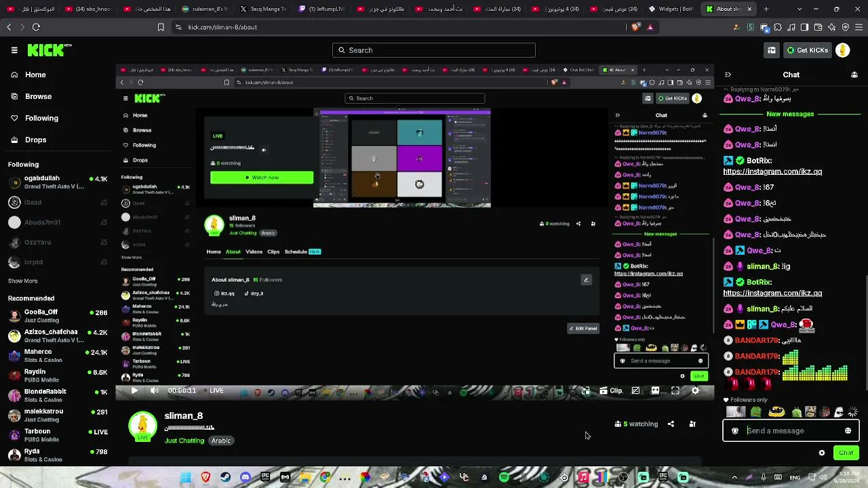
Task: Toggle the Brave sidebar panel icon
Action: pos(805,27)
